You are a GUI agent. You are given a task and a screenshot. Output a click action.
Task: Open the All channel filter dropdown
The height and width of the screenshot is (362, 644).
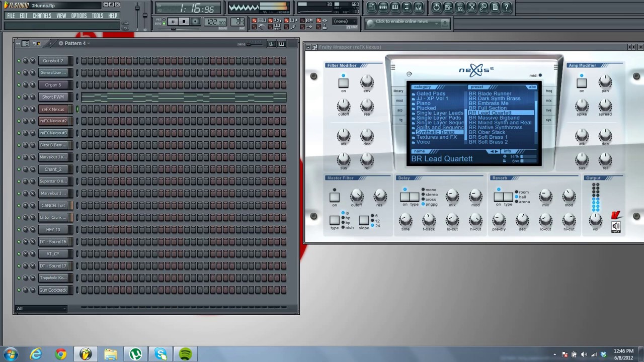(40, 309)
